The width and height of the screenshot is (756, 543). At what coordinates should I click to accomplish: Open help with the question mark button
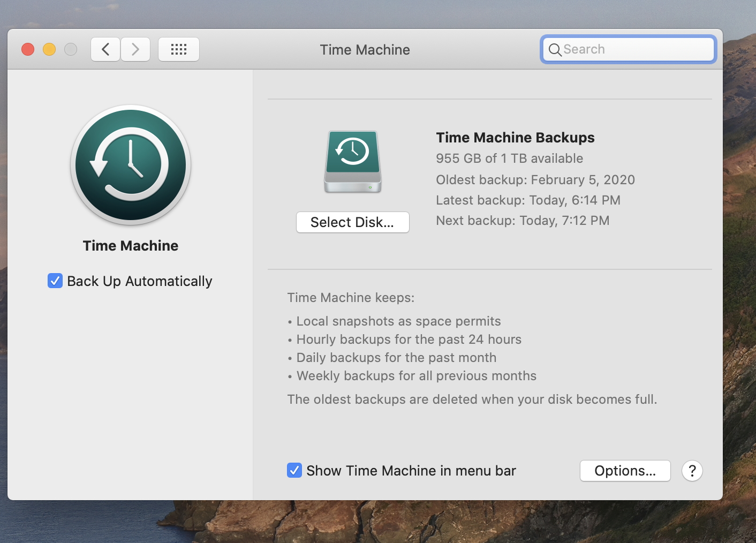[692, 471]
